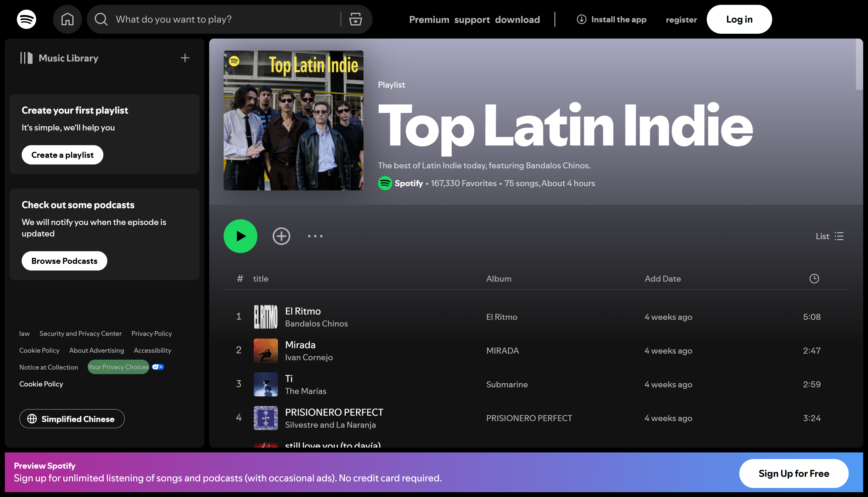Open Browse Podcasts
The height and width of the screenshot is (497, 868).
coord(64,261)
